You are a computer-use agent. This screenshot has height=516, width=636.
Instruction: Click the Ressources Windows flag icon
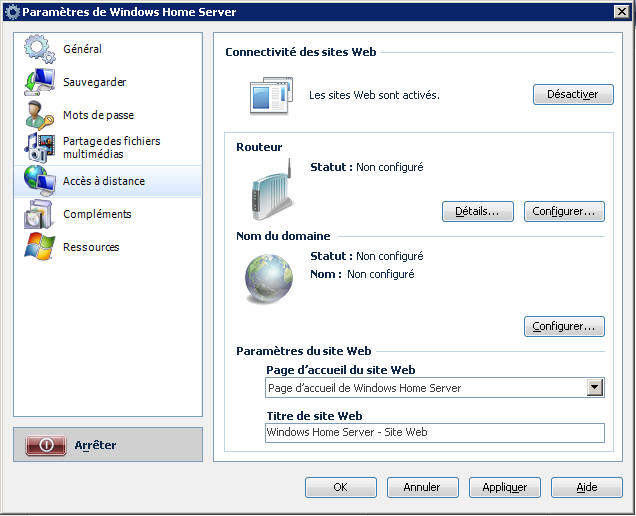[x=39, y=246]
